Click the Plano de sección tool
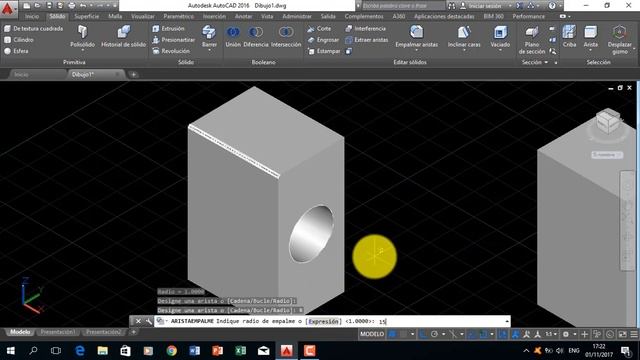This screenshot has height=360, width=640. [532, 40]
